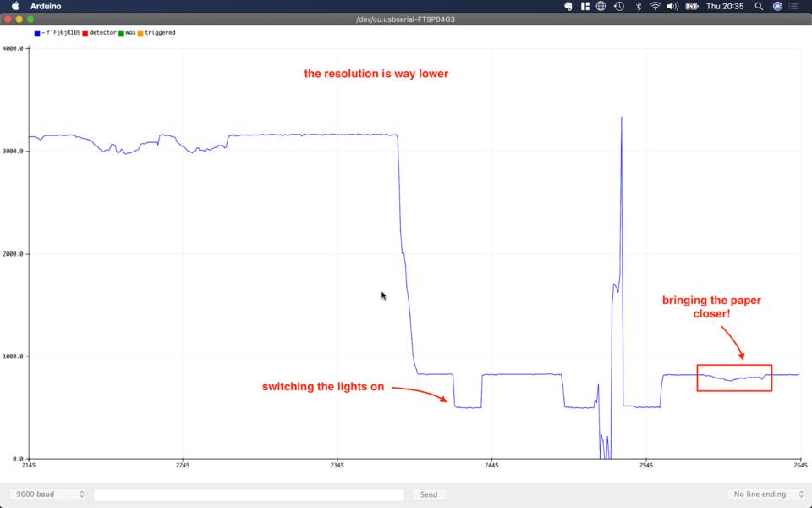The width and height of the screenshot is (812, 508).
Task: Click the red detector legend swatch
Action: pos(85,33)
